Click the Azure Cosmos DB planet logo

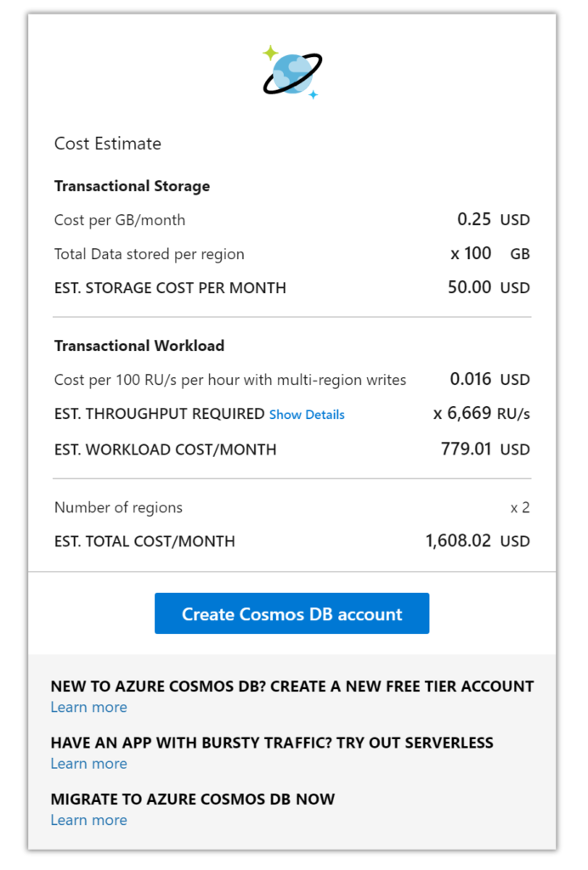pyautogui.click(x=292, y=72)
